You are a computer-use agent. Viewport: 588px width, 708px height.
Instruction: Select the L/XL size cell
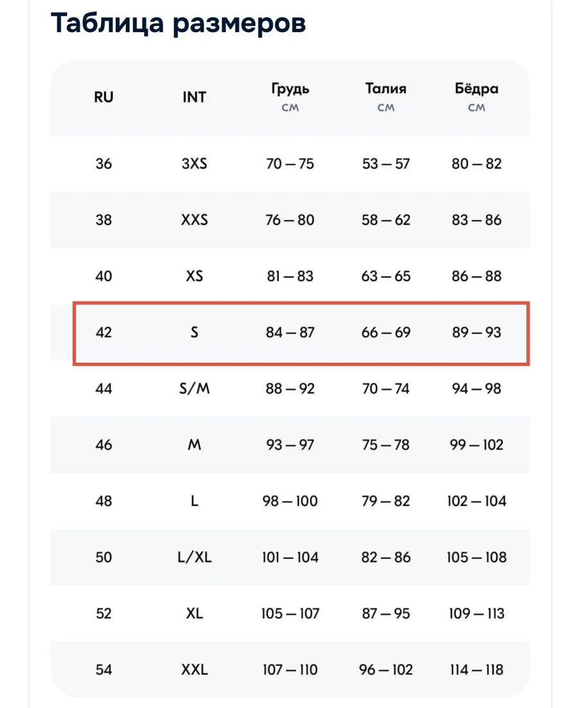click(194, 557)
